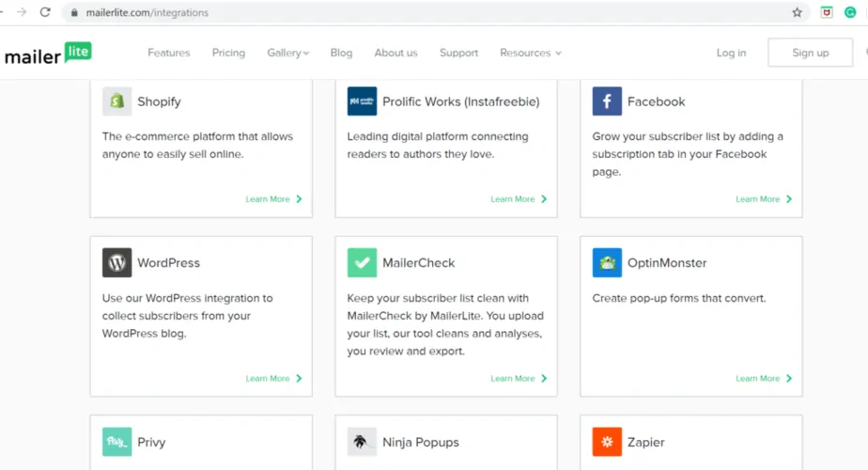
Task: Go to the MailerLite home logo
Action: tap(48, 54)
